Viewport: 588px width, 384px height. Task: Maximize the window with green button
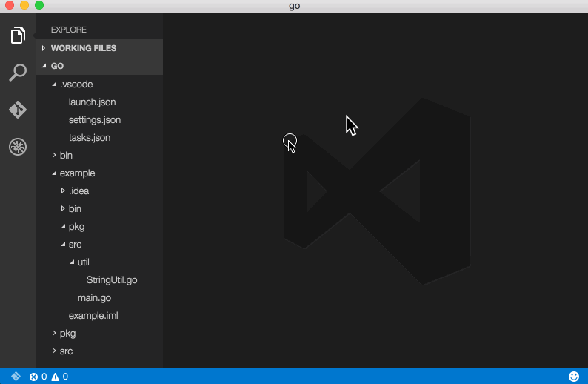pos(39,5)
